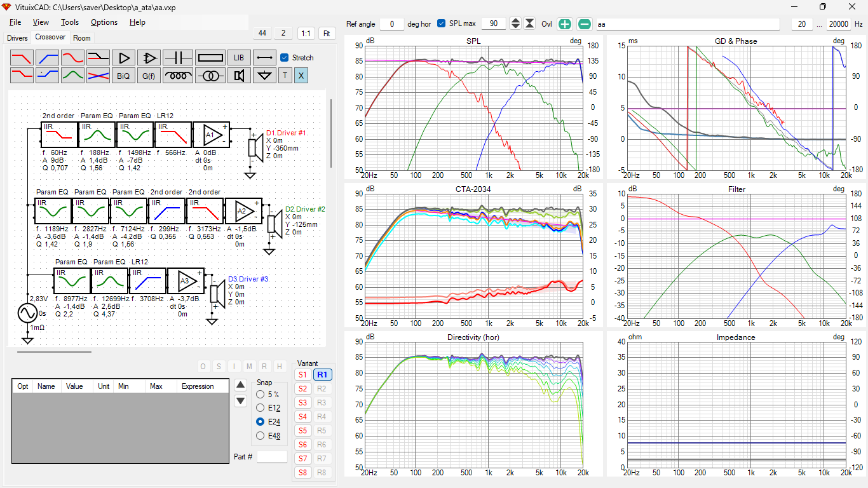
Task: Add overlay with green plus button
Action: point(564,24)
